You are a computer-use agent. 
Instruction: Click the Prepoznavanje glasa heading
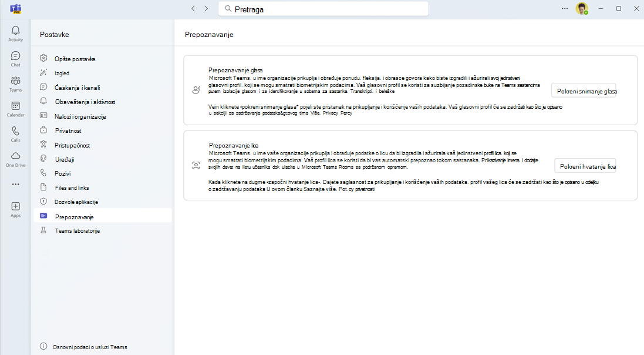tap(235, 70)
